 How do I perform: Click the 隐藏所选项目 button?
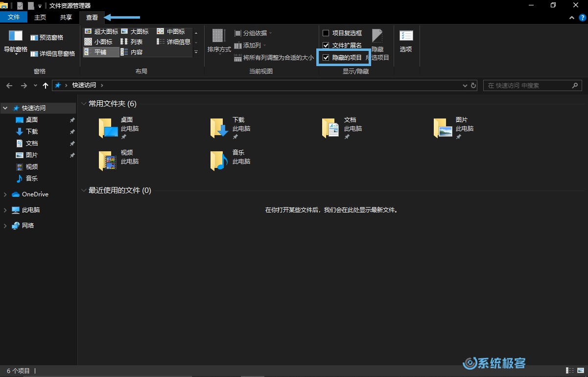(377, 45)
